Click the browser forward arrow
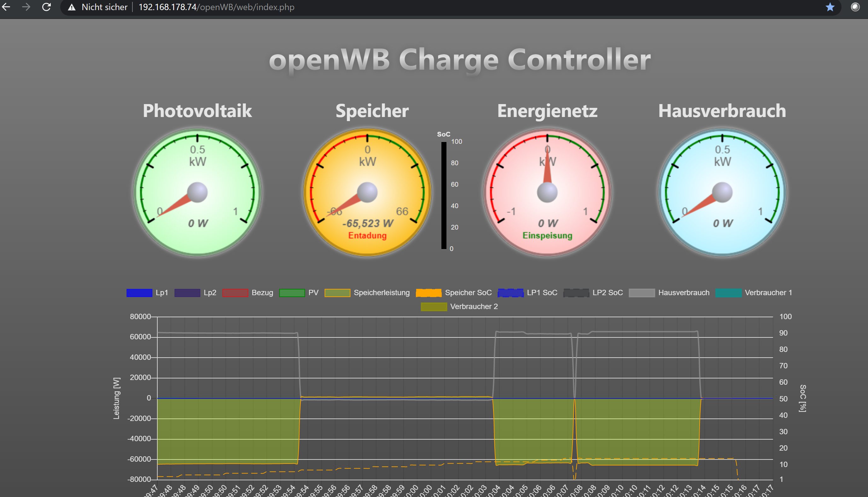 [26, 7]
